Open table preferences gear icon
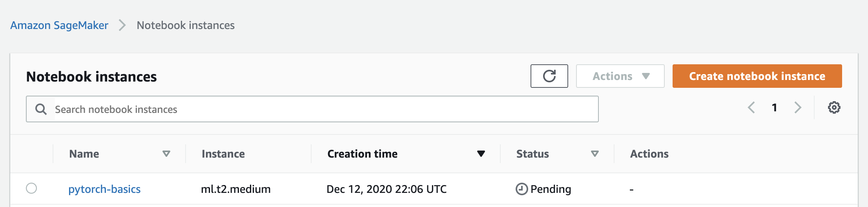This screenshot has height=207, width=868. (834, 107)
